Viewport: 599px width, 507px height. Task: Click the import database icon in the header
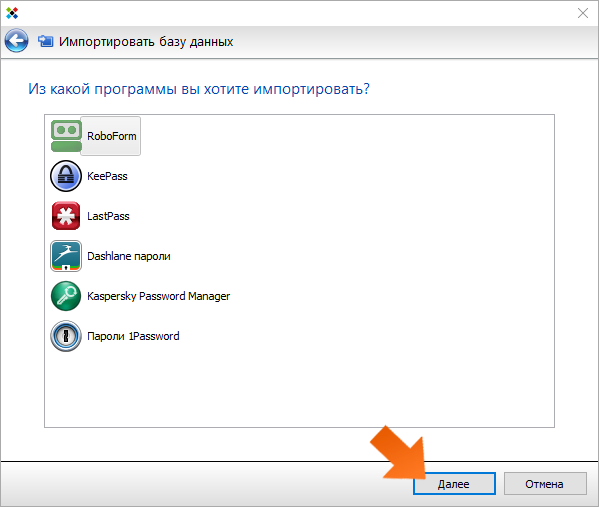46,41
